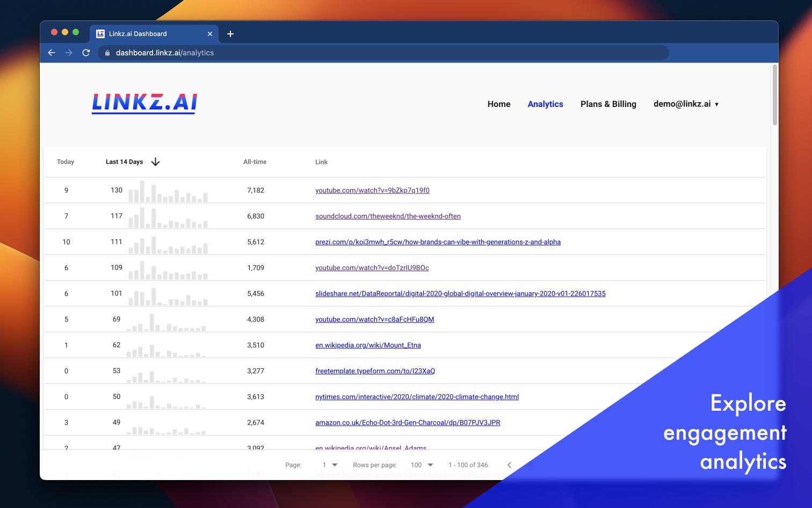Click the browser back arrow
The height and width of the screenshot is (508, 812).
click(x=52, y=53)
